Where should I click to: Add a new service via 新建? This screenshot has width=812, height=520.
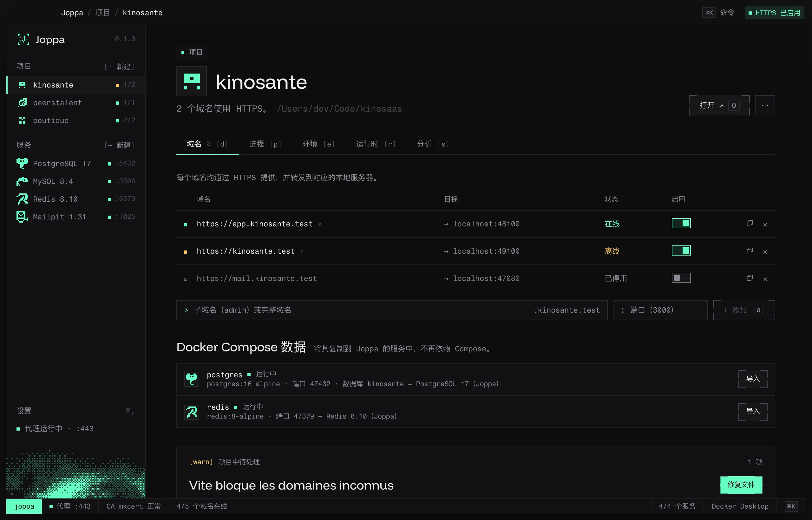[120, 145]
